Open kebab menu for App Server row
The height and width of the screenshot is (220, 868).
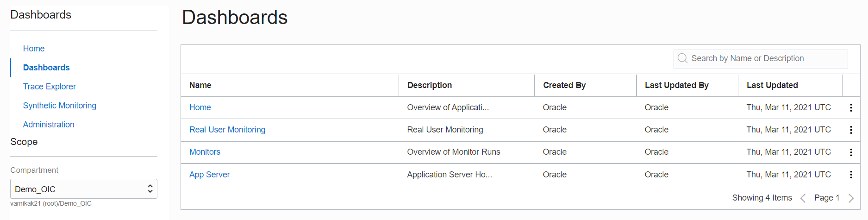tap(850, 175)
